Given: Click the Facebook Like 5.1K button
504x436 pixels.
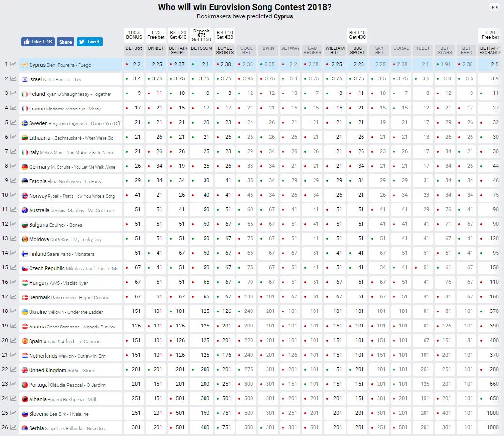Looking at the screenshot, I should coord(38,42).
